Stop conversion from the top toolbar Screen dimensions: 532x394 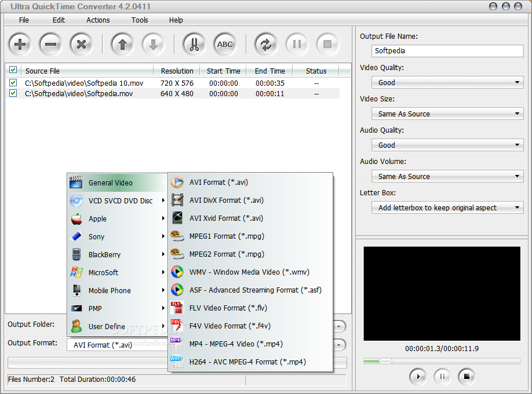pyautogui.click(x=327, y=44)
